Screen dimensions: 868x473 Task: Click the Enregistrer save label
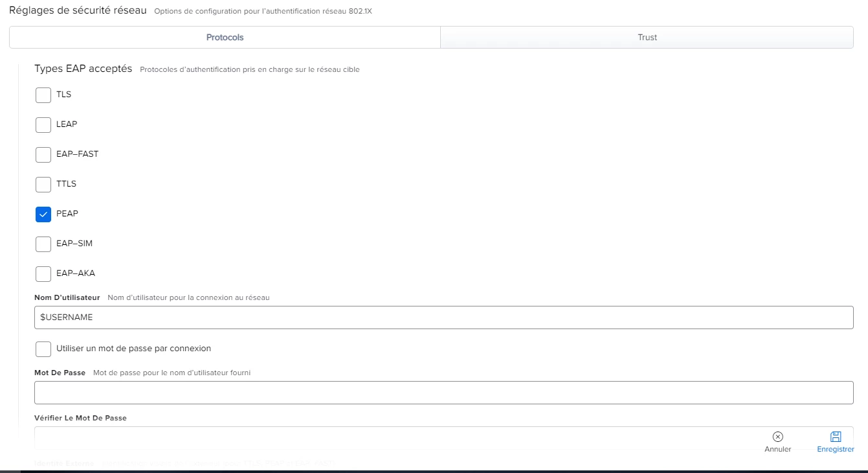coord(836,449)
